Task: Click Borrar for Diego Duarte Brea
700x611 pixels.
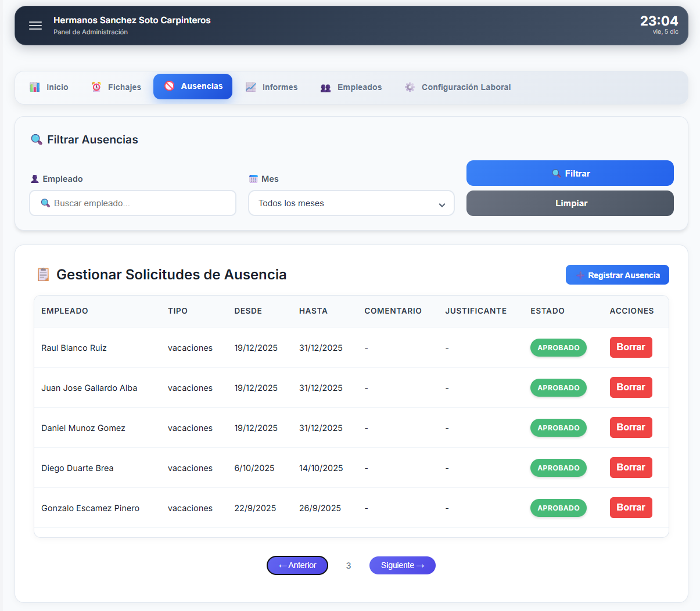Action: (630, 468)
